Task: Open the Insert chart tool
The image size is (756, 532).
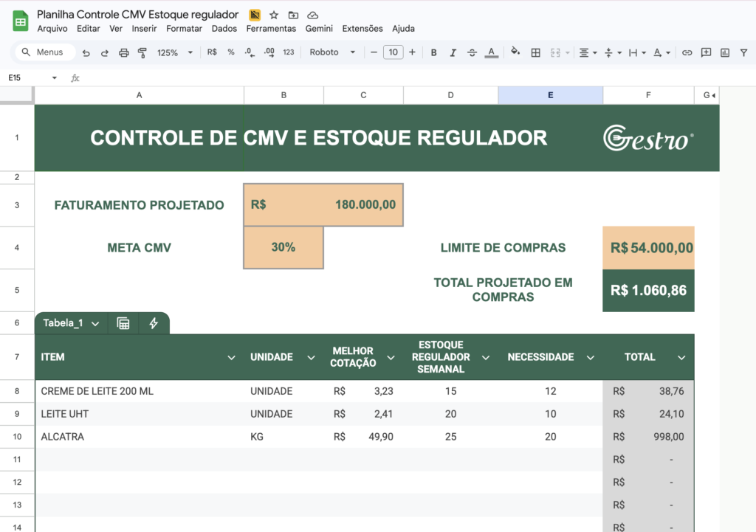Action: [x=724, y=52]
